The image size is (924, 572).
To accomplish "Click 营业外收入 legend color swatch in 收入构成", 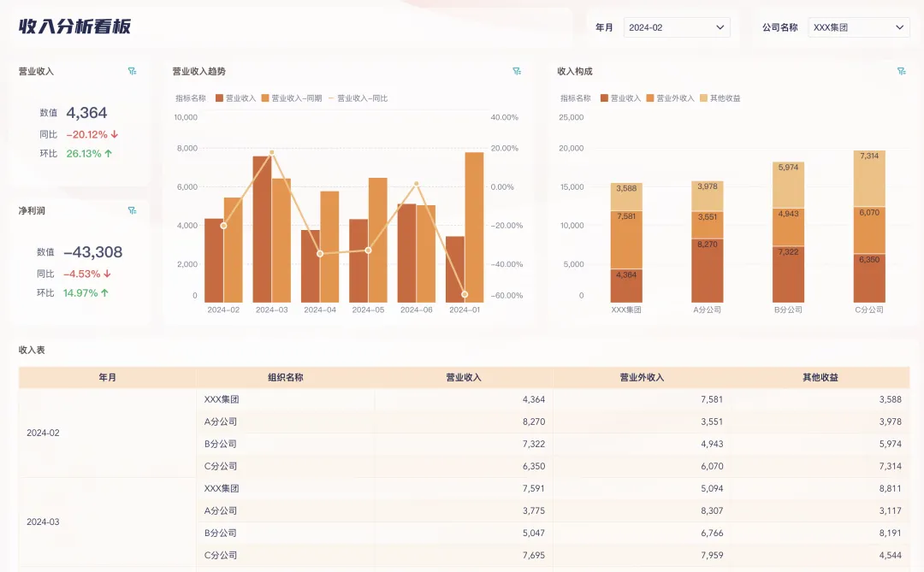I will point(650,98).
